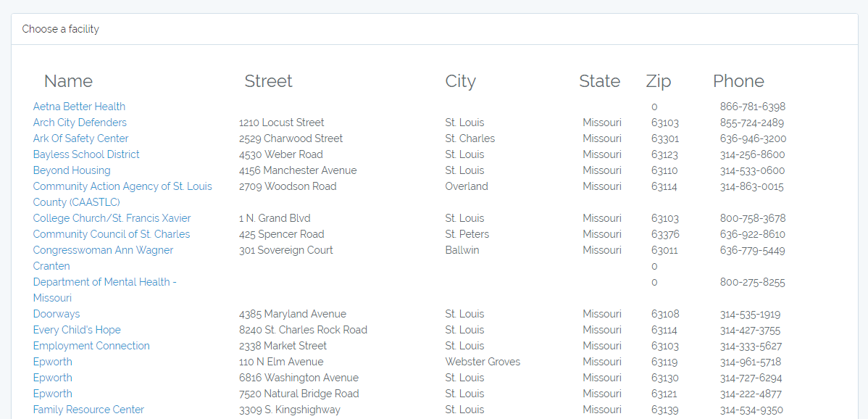This screenshot has width=868, height=419.
Task: Click the Overland city cell
Action: [467, 186]
